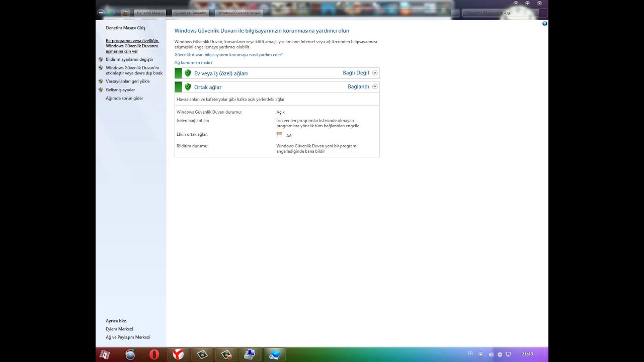Screen dimensions: 644x362
Task: Click the network bench icon beside Ağ
Action: click(279, 135)
